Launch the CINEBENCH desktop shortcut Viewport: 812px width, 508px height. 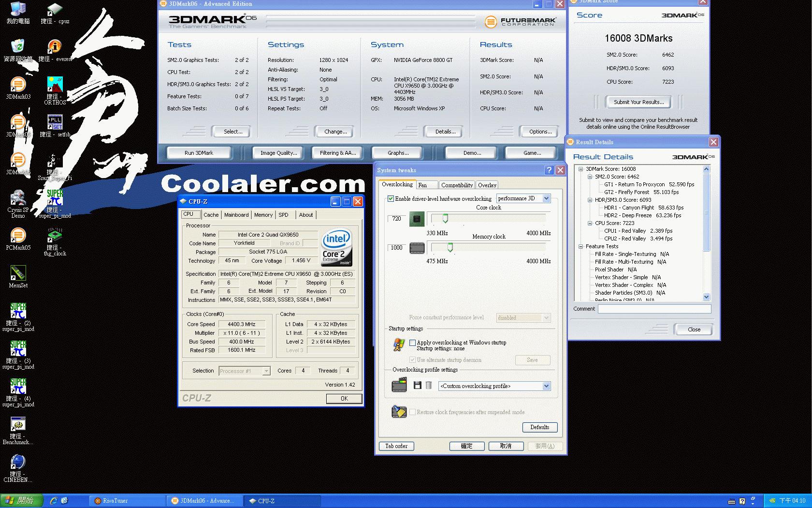(x=18, y=468)
